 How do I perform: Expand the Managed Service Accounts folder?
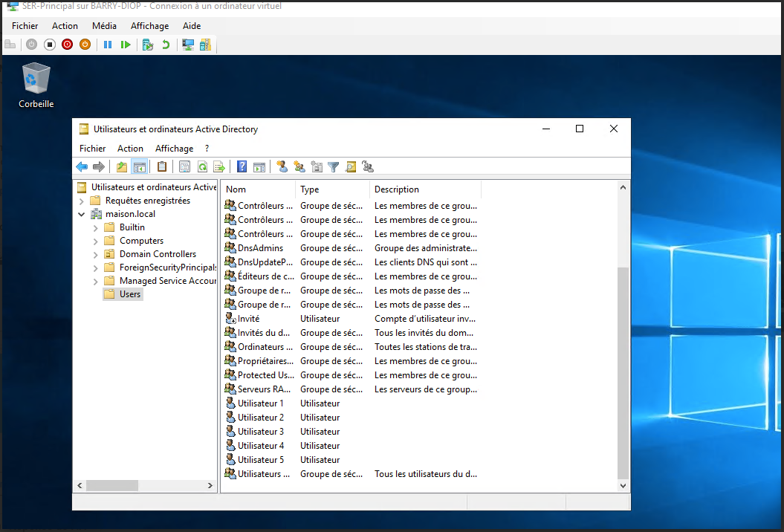click(x=96, y=282)
